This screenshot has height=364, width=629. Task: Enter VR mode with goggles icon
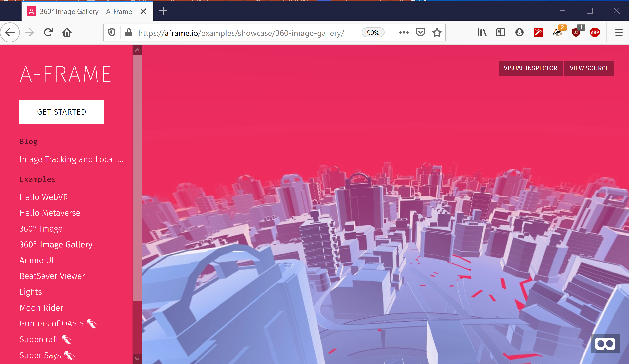pos(605,344)
